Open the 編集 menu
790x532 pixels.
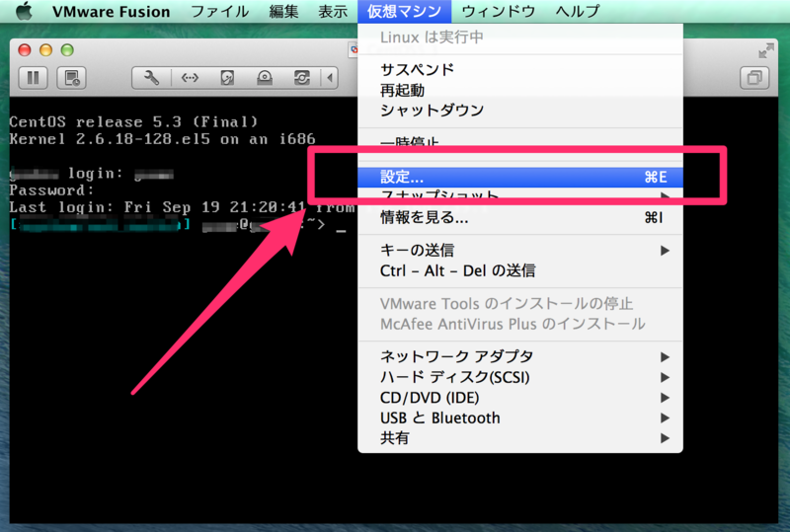coord(283,11)
